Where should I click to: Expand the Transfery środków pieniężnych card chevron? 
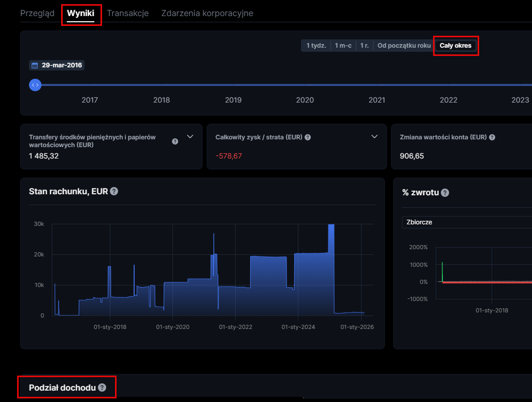(x=190, y=137)
